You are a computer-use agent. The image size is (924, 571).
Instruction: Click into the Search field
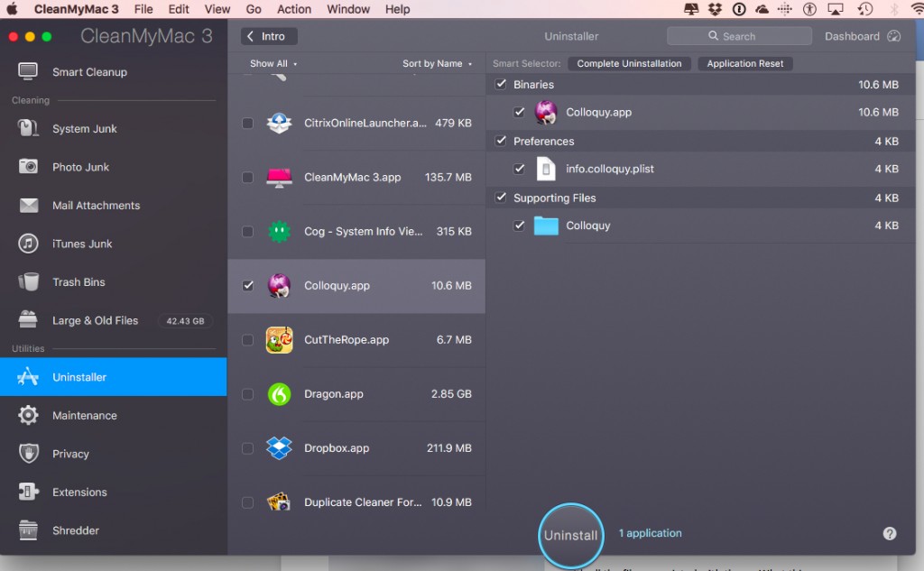point(739,36)
